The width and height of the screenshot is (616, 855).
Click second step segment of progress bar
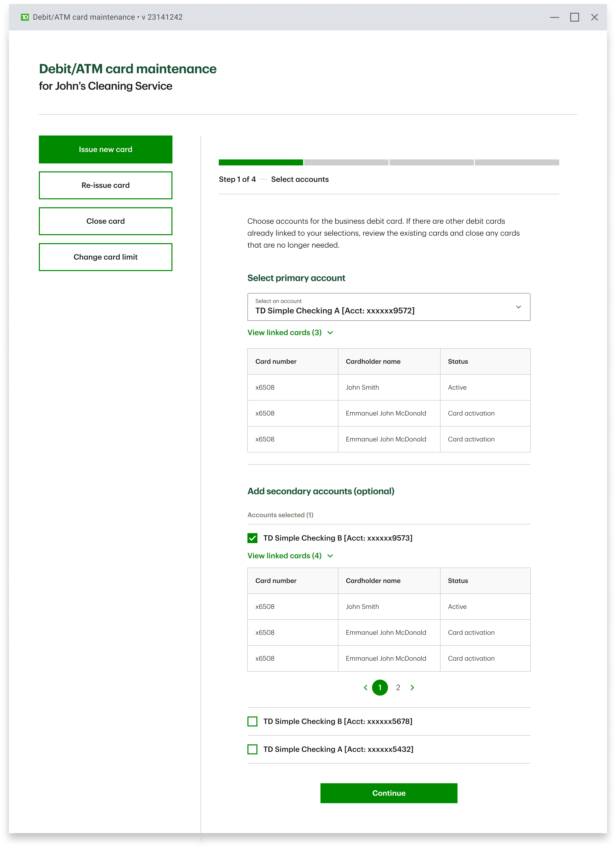tap(346, 162)
